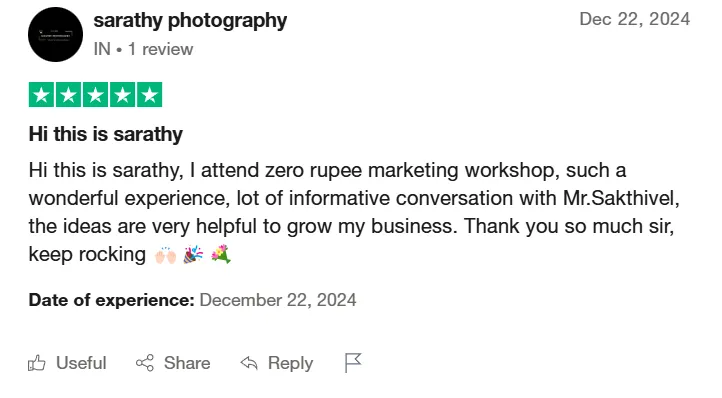Click the review body paragraph text
722x398 pixels.
point(354,212)
